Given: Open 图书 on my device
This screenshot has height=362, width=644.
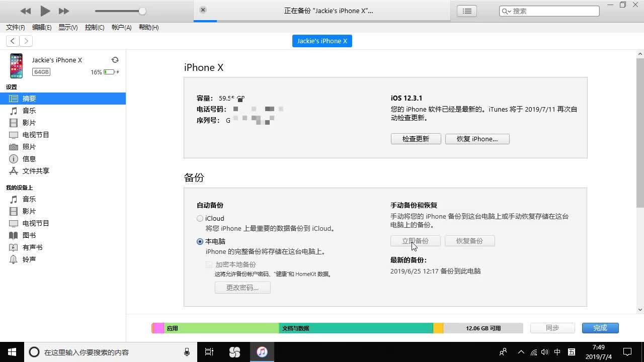Looking at the screenshot, I should click(x=63, y=235).
